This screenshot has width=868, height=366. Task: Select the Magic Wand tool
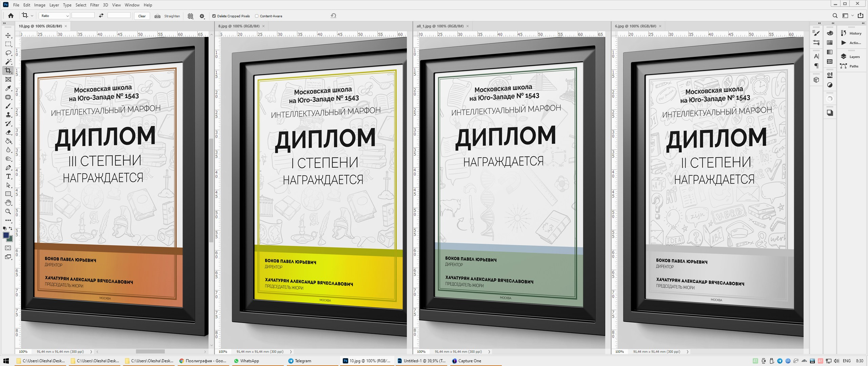click(8, 62)
